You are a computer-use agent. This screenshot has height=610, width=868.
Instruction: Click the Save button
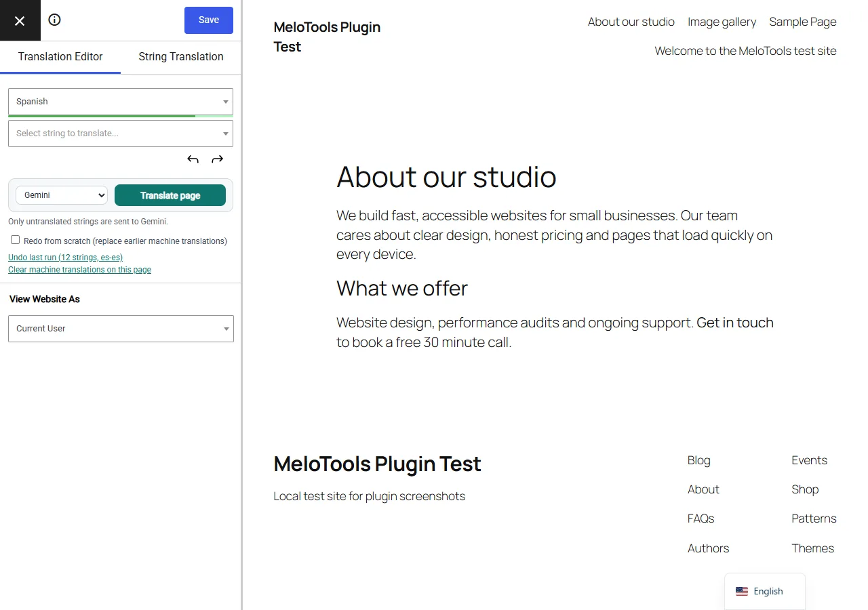pyautogui.click(x=209, y=20)
